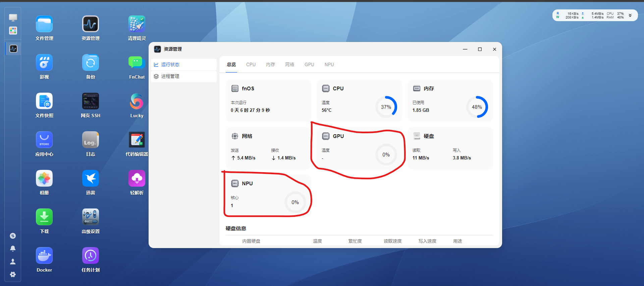The image size is (644, 286).
Task: Launch the 网页 SSH terminal app
Action: [x=91, y=101]
